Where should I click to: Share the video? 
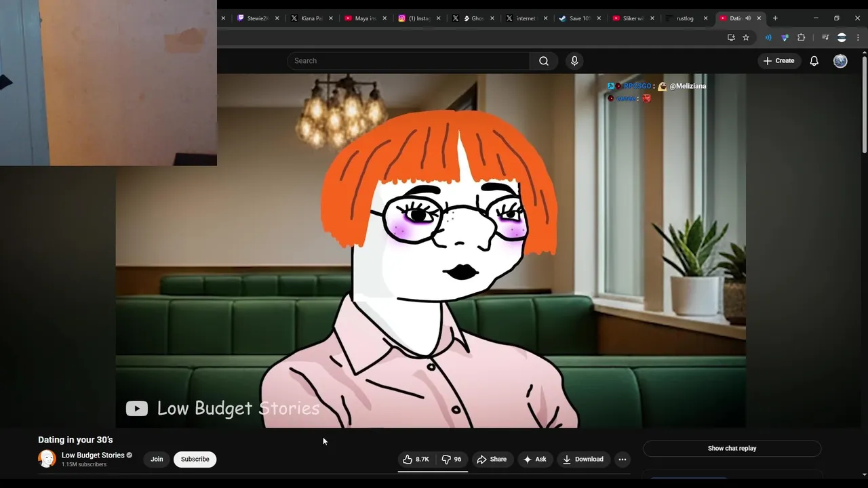tap(492, 460)
